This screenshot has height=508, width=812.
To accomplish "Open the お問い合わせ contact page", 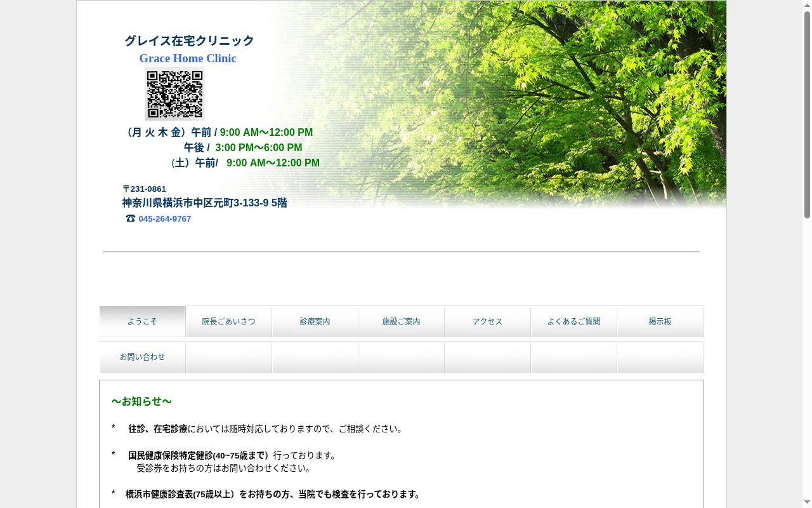I will click(142, 357).
